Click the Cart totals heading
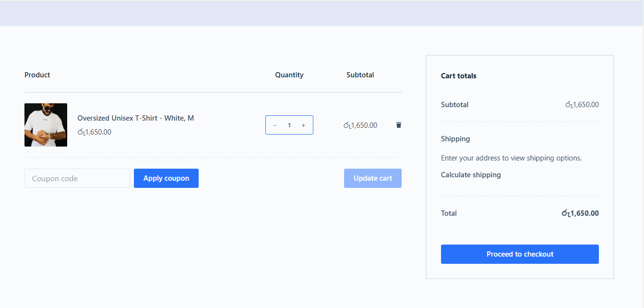Screen dimensions: 644x308 coord(458,76)
